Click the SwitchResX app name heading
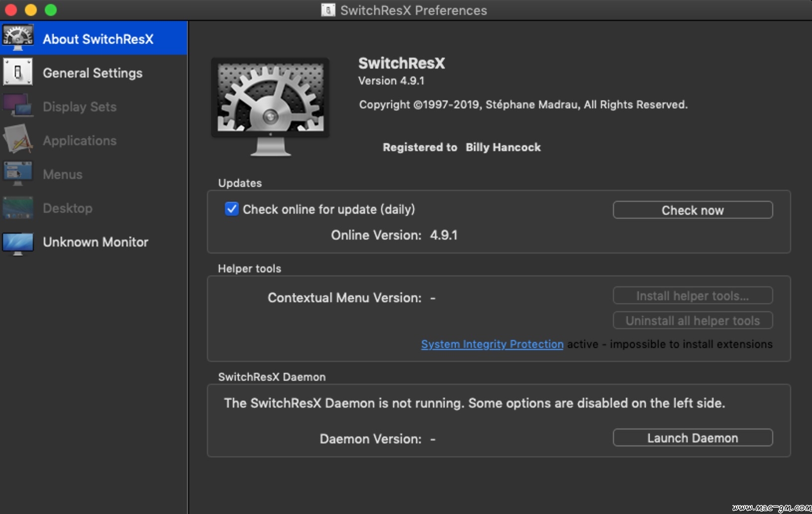 point(402,63)
